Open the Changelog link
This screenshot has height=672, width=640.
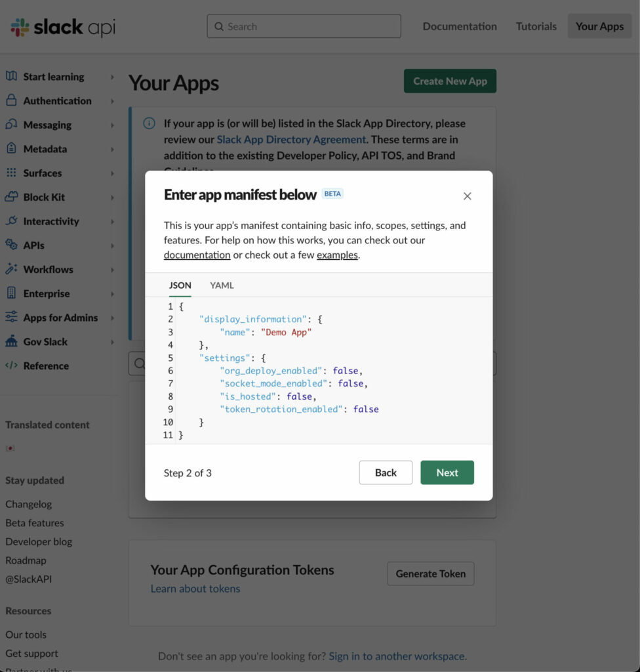29,504
